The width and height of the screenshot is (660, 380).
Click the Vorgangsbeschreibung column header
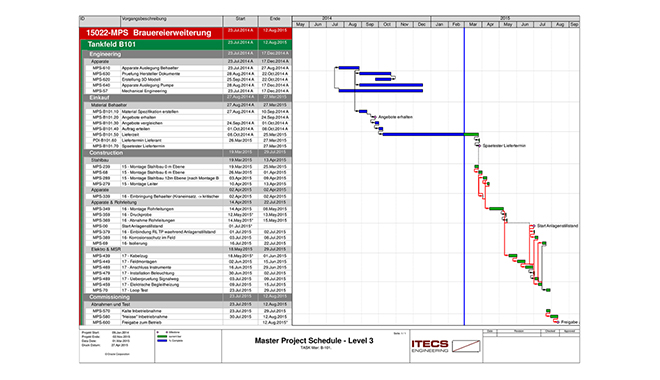click(172, 21)
